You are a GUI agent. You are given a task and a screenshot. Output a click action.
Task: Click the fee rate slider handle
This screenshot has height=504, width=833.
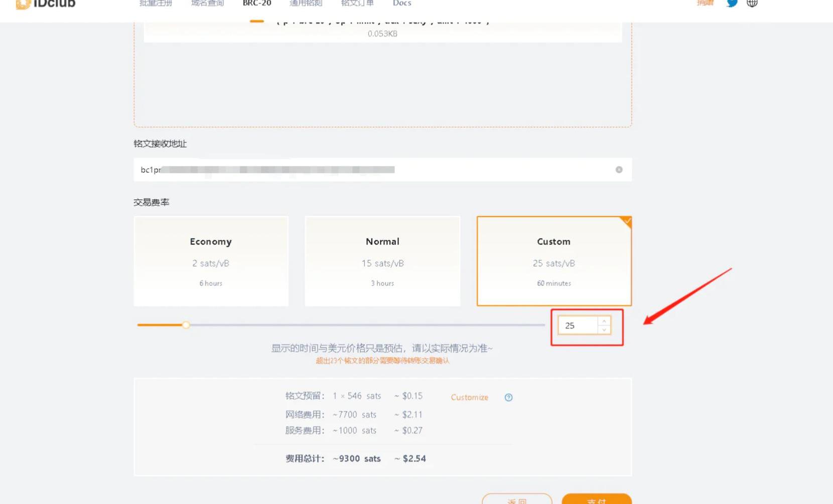click(186, 325)
